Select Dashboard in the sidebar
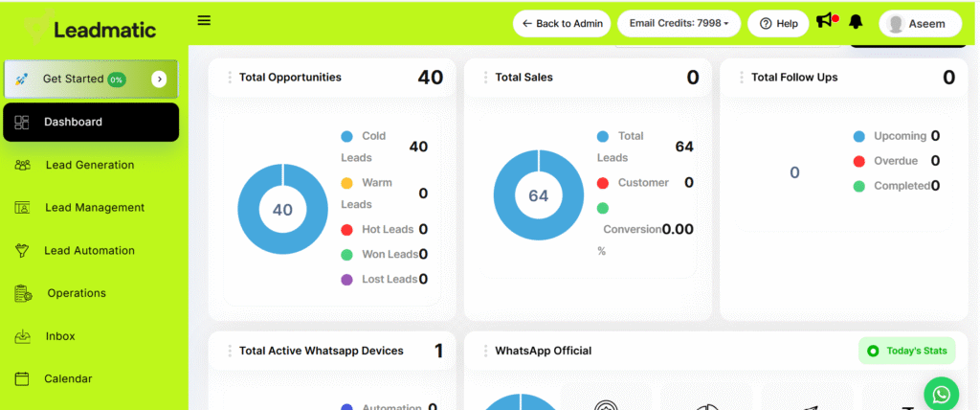The height and width of the screenshot is (410, 980). [x=91, y=122]
